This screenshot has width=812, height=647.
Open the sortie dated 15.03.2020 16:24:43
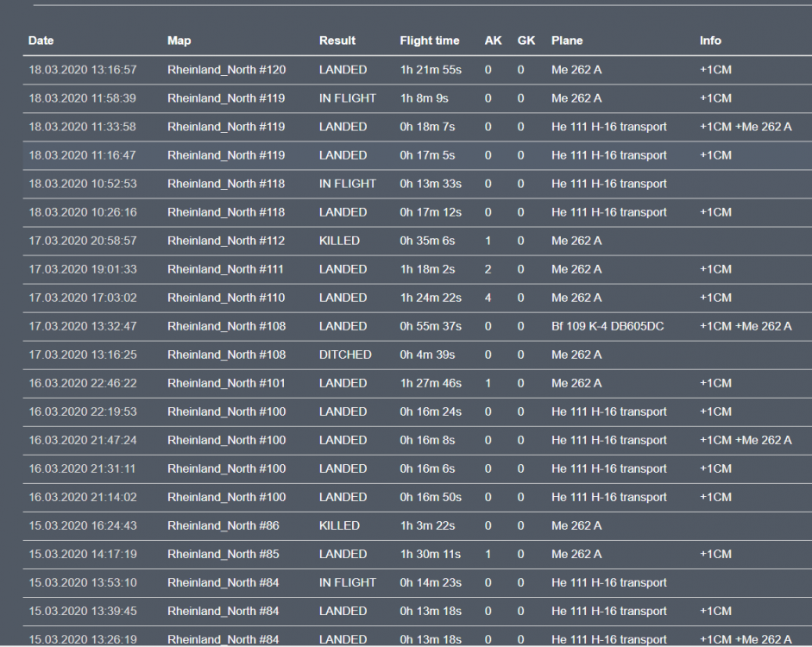click(83, 525)
